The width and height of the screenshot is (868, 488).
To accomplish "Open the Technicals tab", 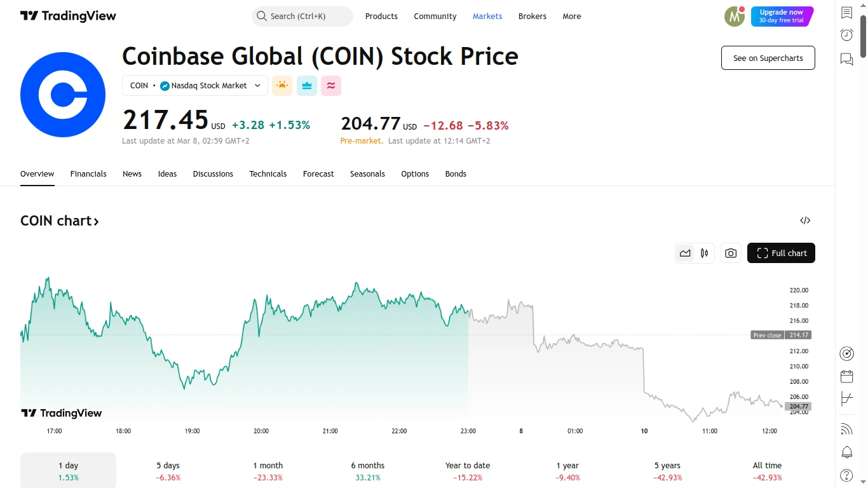I will coord(268,174).
